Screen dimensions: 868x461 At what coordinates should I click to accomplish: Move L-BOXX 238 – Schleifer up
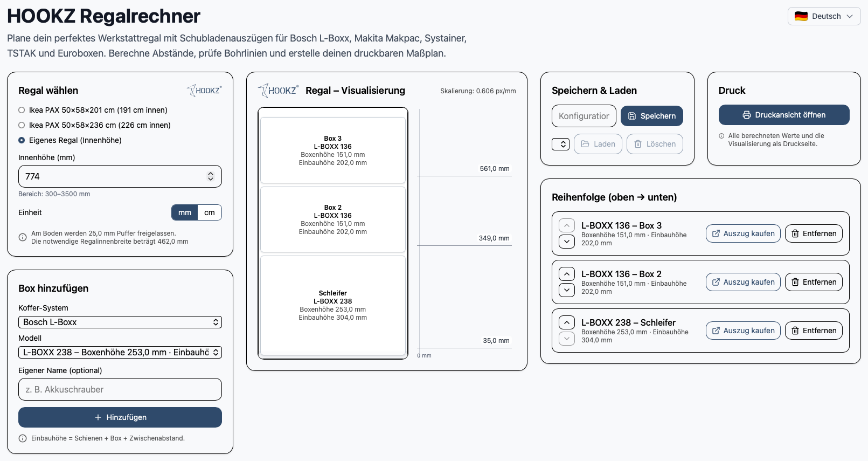(x=566, y=322)
